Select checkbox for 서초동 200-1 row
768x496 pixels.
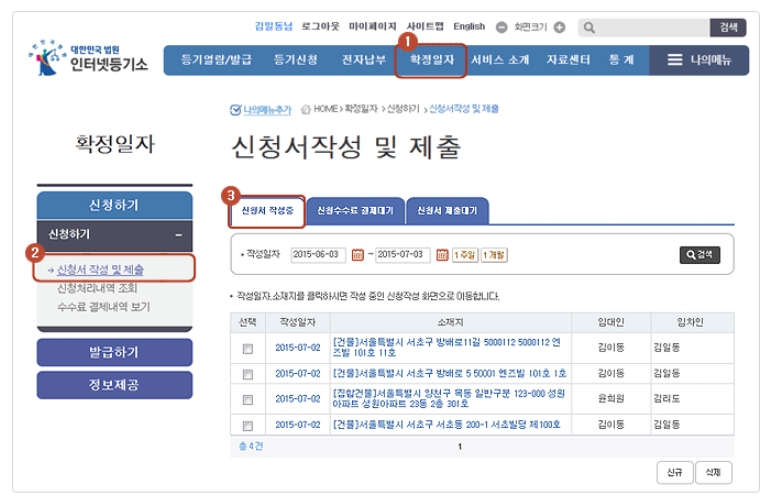pos(248,425)
